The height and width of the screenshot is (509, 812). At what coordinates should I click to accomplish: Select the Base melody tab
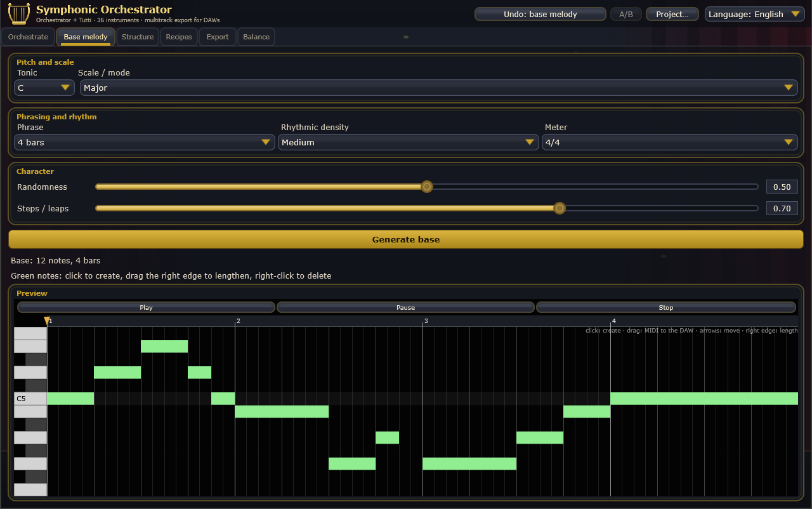coord(86,37)
